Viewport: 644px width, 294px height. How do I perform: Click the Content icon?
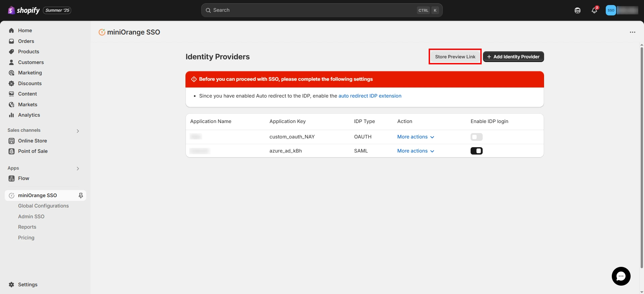coord(11,94)
